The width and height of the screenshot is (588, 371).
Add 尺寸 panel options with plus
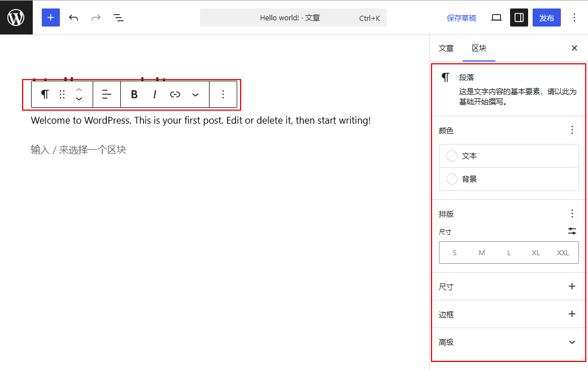pyautogui.click(x=572, y=286)
